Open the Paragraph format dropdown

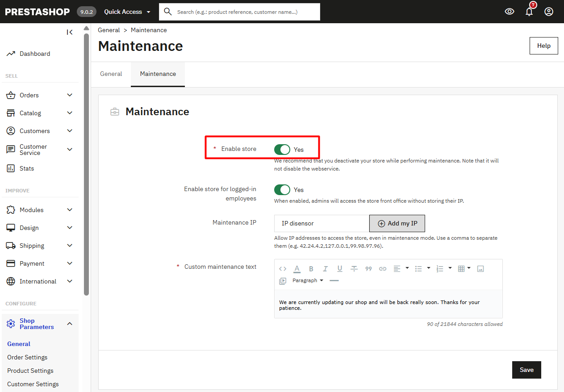pos(308,280)
